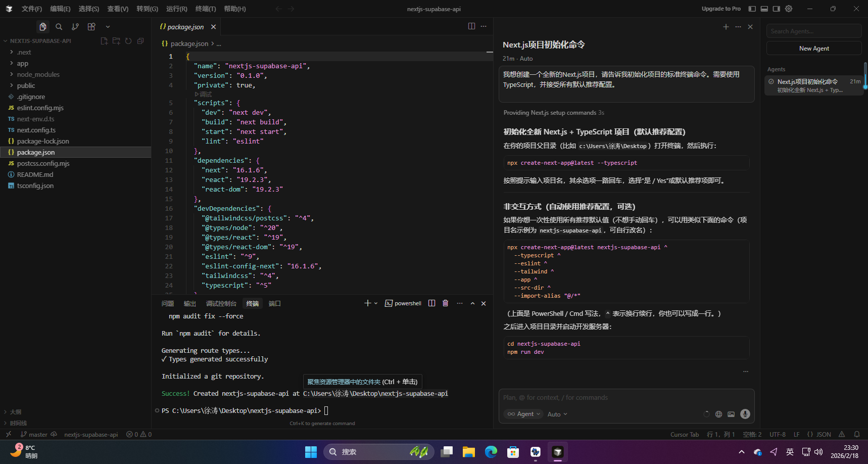
Task: Add a new terminal with plus icon
Action: (x=367, y=303)
